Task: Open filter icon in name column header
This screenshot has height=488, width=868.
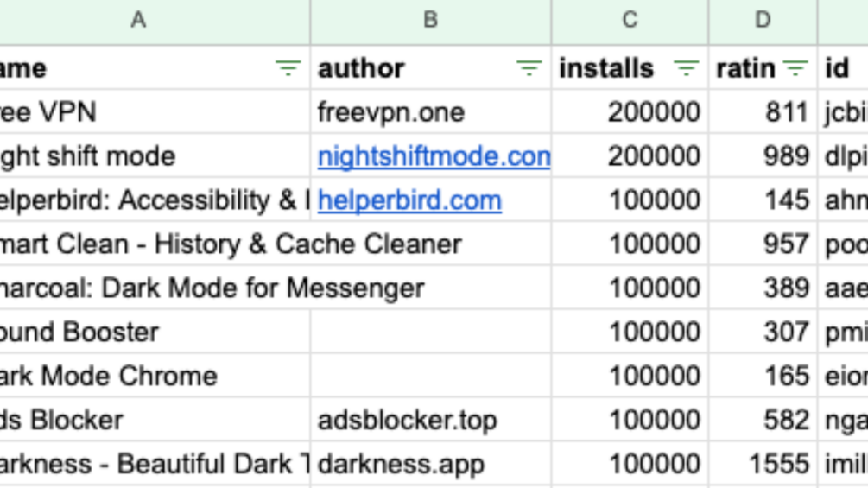Action: (x=288, y=68)
